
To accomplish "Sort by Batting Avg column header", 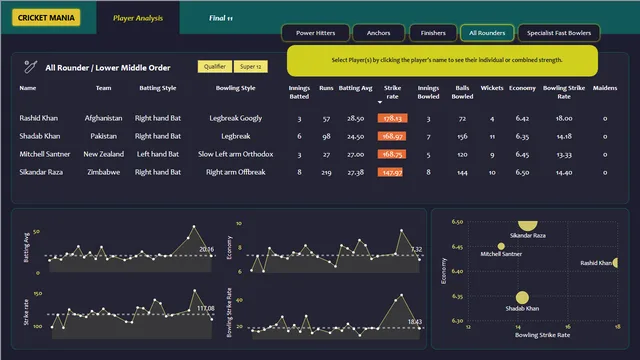I will pos(356,88).
